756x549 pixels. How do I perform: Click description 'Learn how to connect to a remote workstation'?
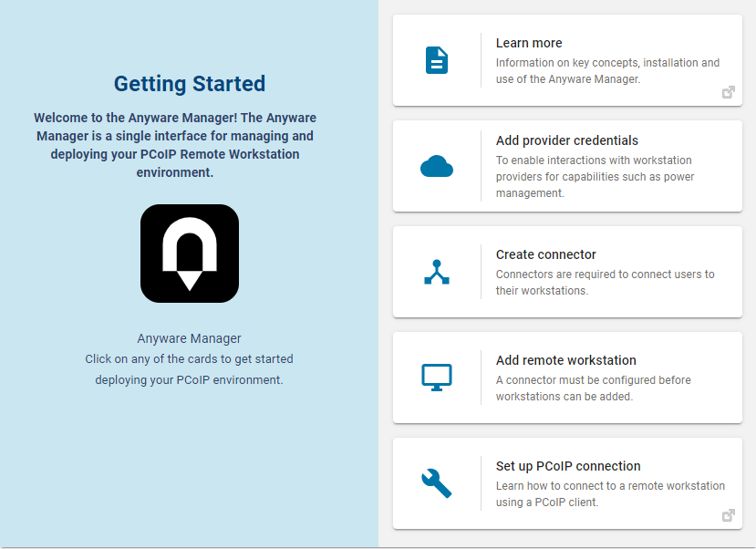(610, 493)
